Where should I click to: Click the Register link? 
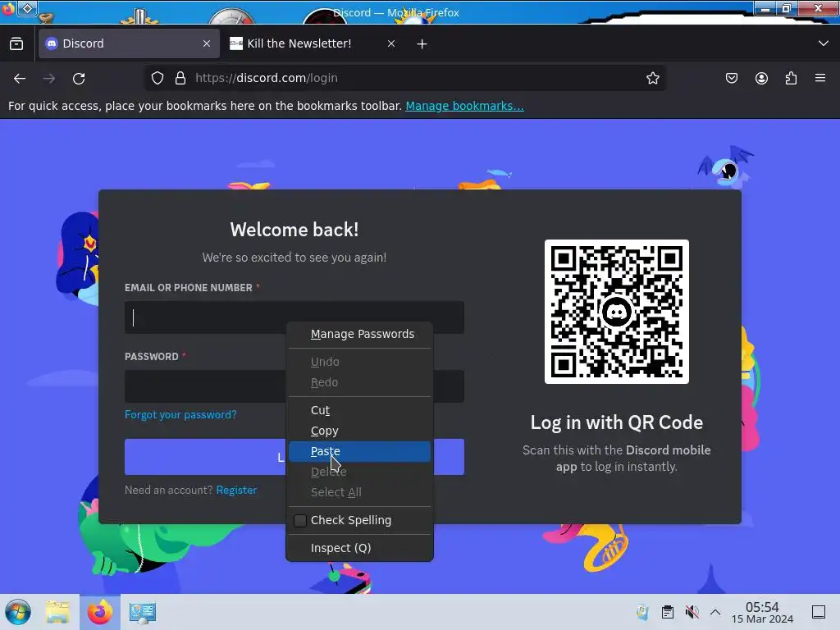tap(236, 491)
